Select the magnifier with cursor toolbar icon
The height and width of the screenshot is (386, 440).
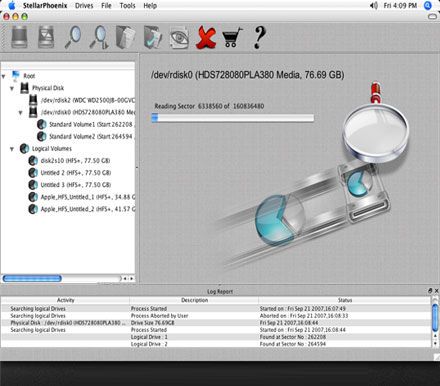pos(99,37)
